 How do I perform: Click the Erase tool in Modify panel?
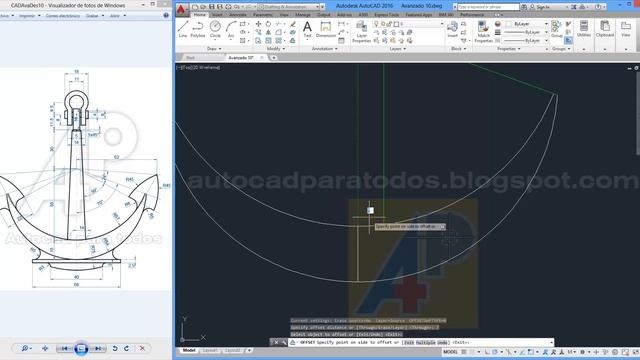tap(293, 24)
